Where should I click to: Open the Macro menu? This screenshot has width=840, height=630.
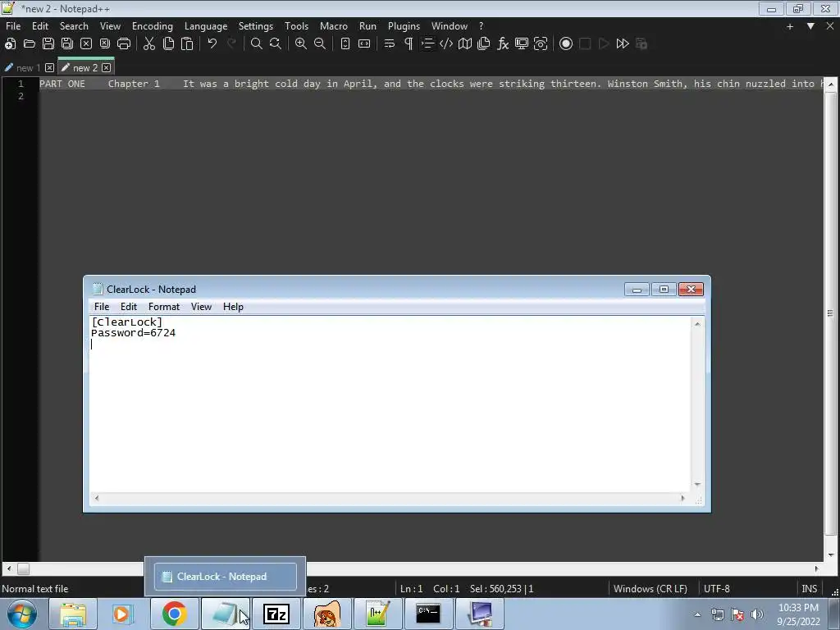tap(334, 25)
